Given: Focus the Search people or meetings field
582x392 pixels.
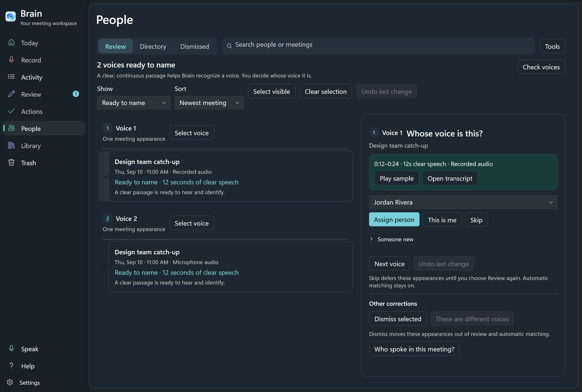Looking at the screenshot, I should click(378, 46).
